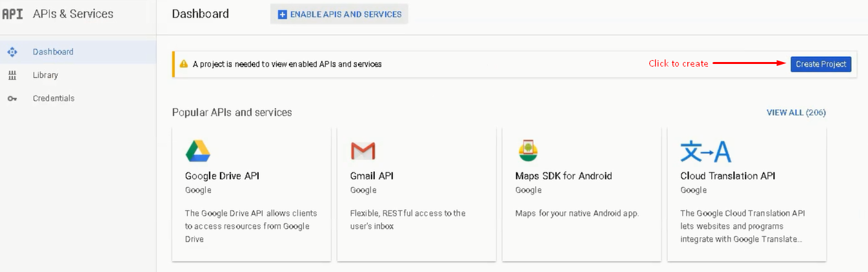This screenshot has height=272, width=868.
Task: Click Google publisher label under Cloud Translation API
Action: coord(694,190)
